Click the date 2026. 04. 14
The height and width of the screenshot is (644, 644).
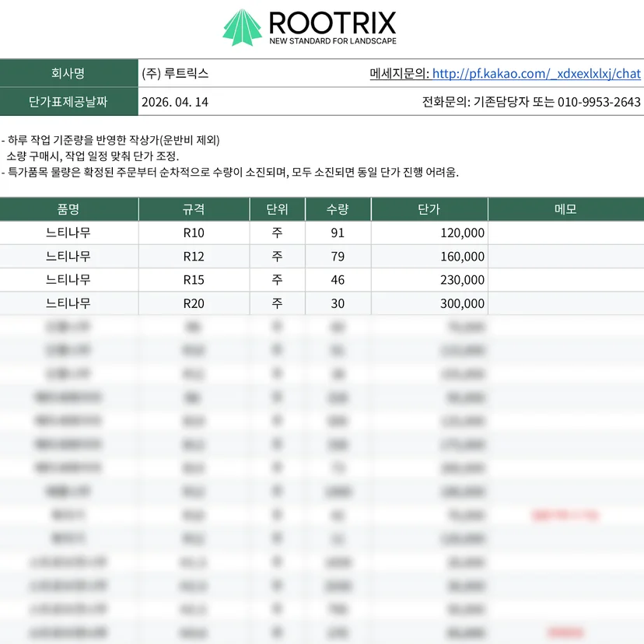pyautogui.click(x=175, y=102)
